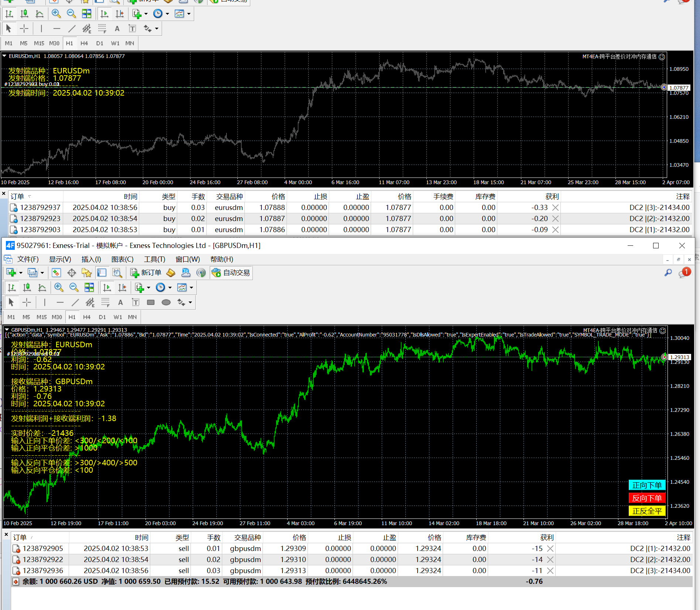Click 新订单 new order button
Viewport: 700px width, 610px height.
click(146, 273)
